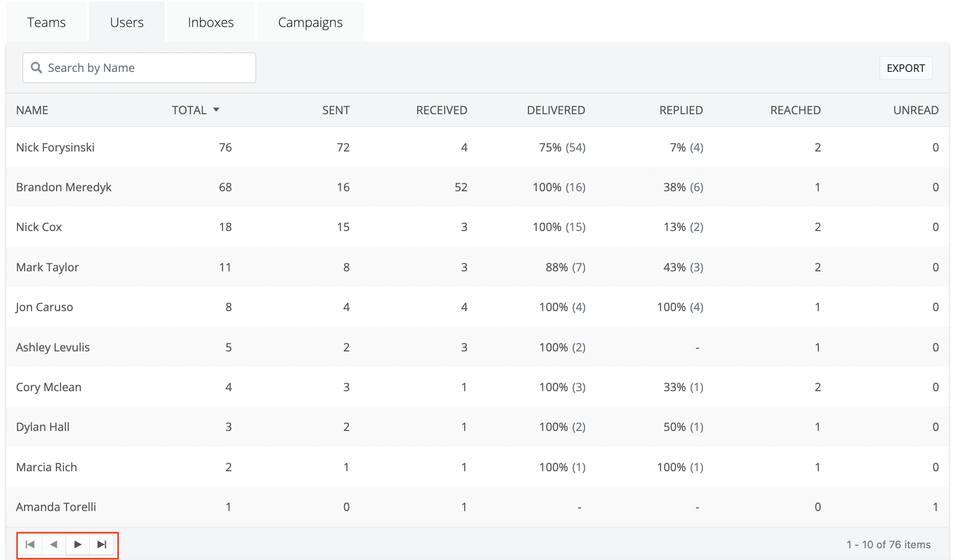The height and width of the screenshot is (560, 955).
Task: Go to the first page of results
Action: point(30,544)
